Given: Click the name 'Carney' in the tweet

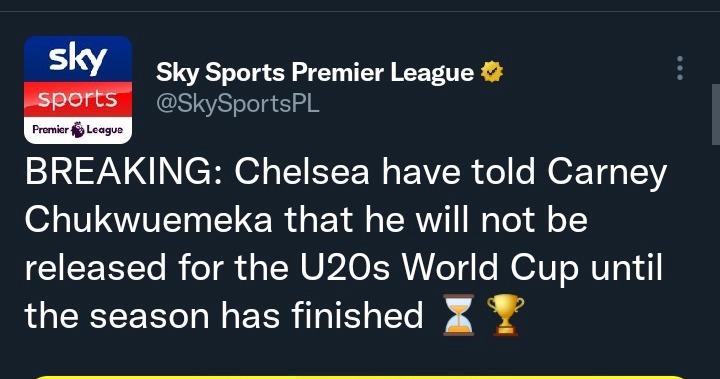Looking at the screenshot, I should (x=607, y=174).
